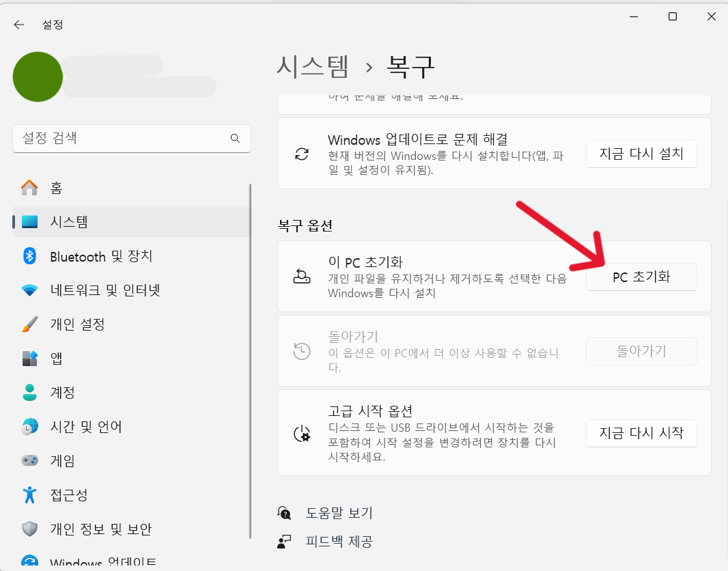Click the 게임 controller icon

point(30,460)
